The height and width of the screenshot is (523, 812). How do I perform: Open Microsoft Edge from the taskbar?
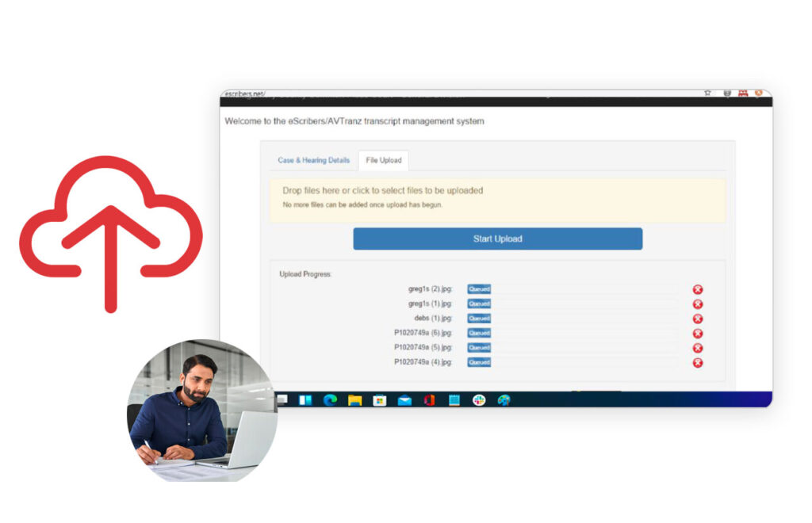tap(330, 400)
